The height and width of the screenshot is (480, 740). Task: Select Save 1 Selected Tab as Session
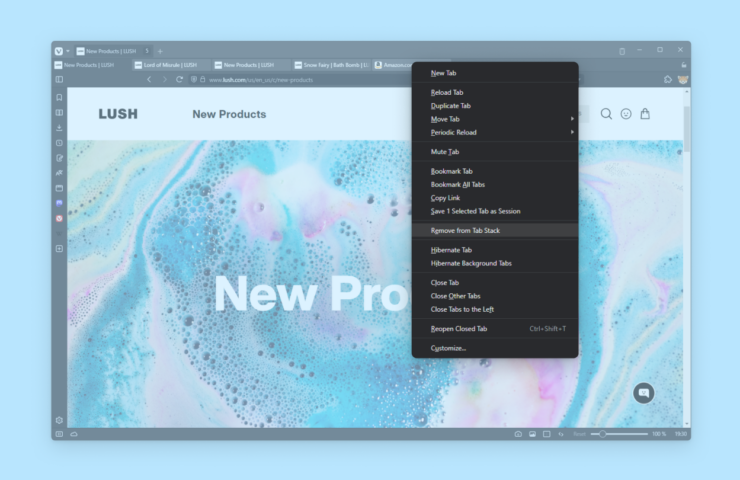(495, 211)
